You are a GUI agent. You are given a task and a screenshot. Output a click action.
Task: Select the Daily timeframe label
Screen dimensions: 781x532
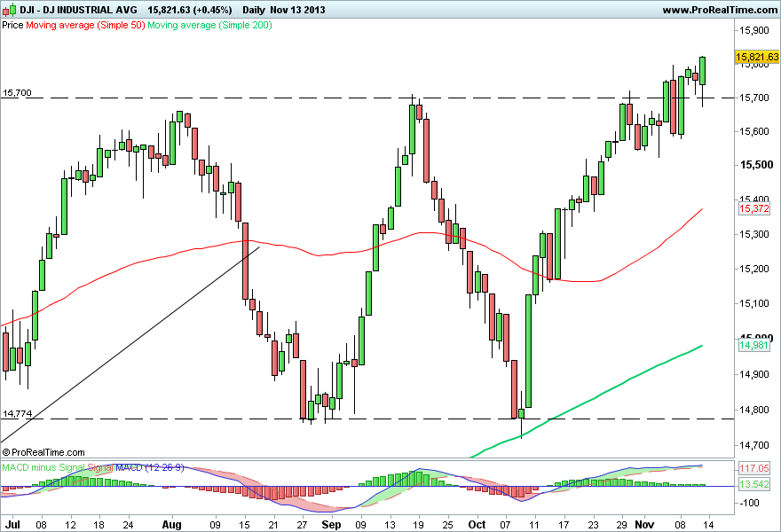click(x=254, y=10)
